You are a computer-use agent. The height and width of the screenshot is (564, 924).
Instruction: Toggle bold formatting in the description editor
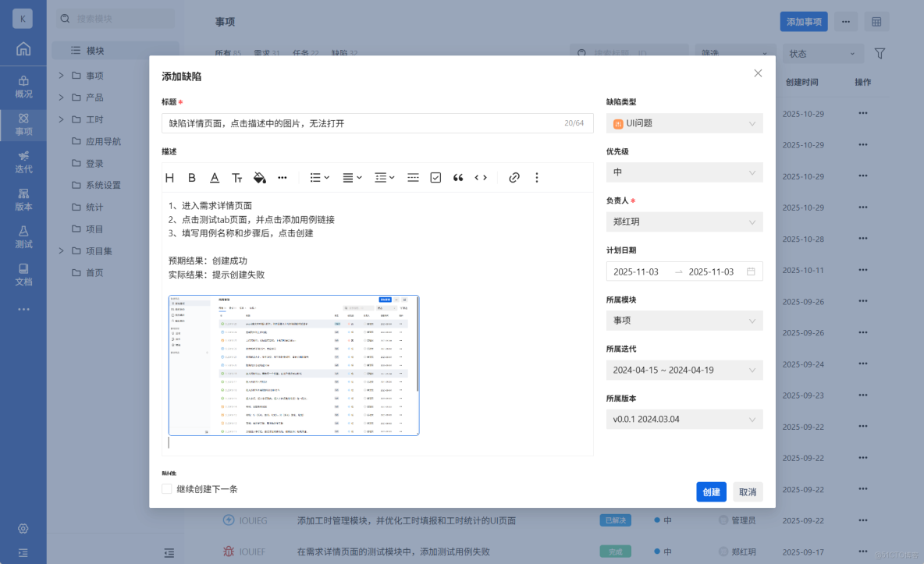pos(192,177)
